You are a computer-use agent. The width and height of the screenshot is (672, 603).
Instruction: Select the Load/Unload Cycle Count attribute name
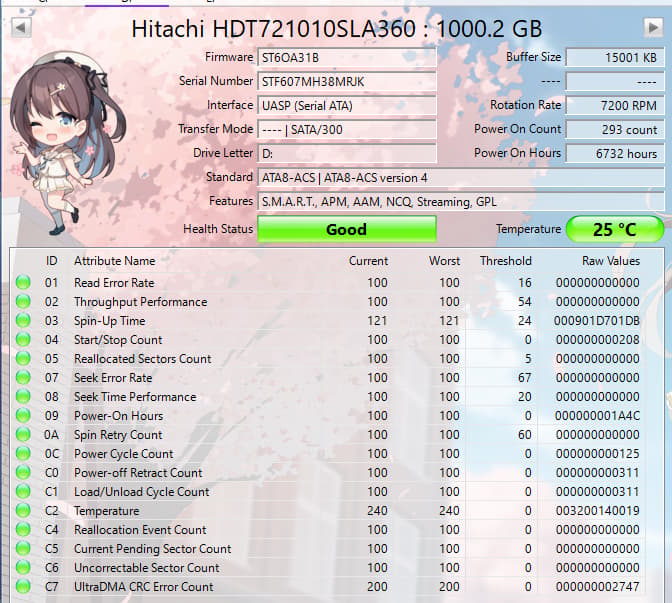pos(142,492)
